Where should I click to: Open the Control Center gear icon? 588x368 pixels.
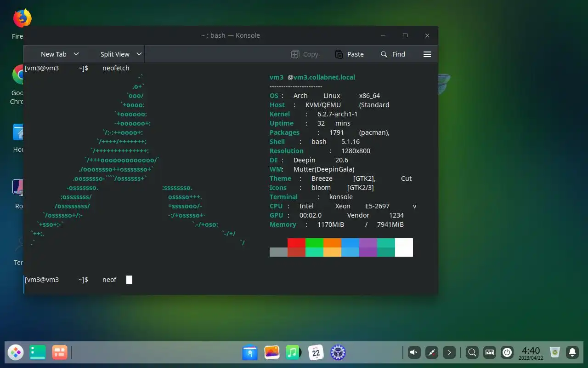click(x=338, y=353)
